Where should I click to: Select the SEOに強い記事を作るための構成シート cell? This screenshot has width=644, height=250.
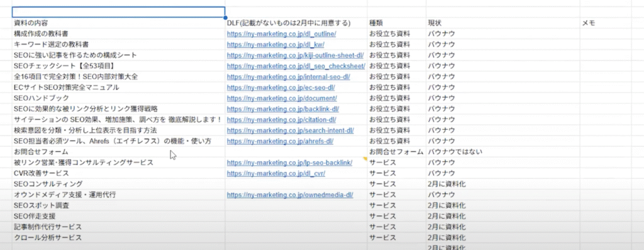click(119, 55)
